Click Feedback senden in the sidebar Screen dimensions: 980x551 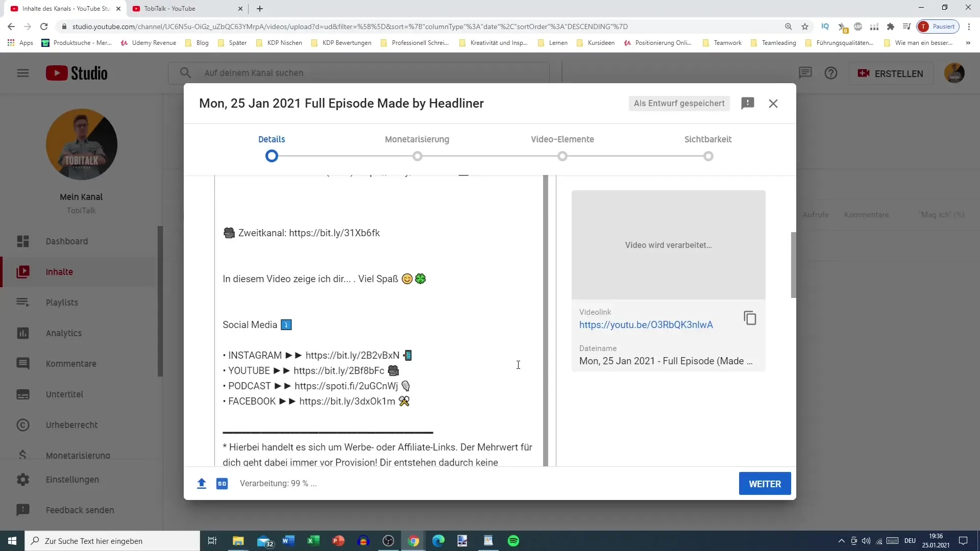coord(79,510)
